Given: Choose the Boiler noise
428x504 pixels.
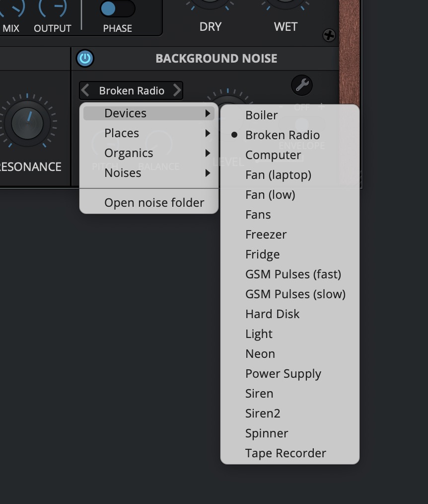Looking at the screenshot, I should click(262, 115).
